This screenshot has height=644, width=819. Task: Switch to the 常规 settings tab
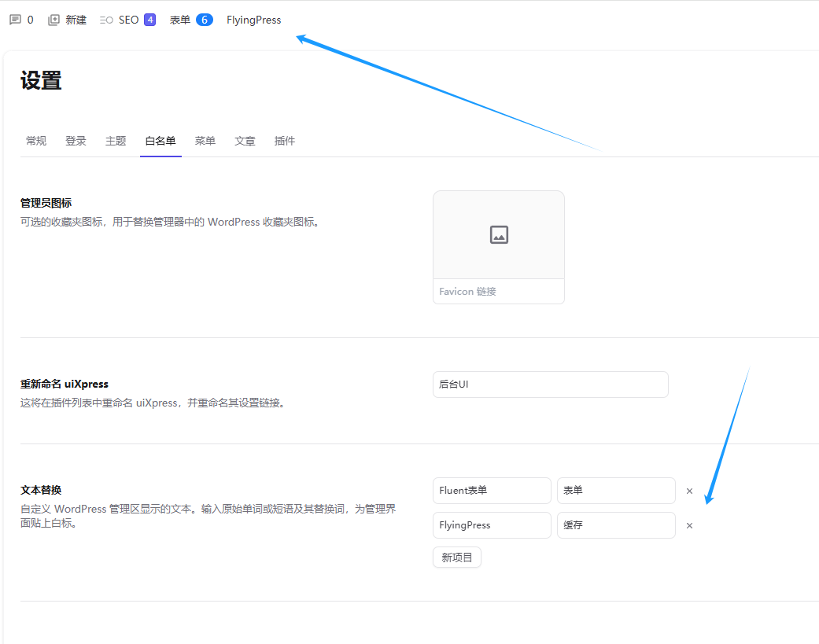pyautogui.click(x=36, y=141)
